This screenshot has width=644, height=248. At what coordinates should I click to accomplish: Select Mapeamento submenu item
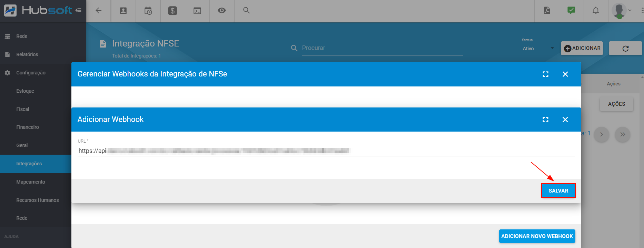click(x=31, y=182)
